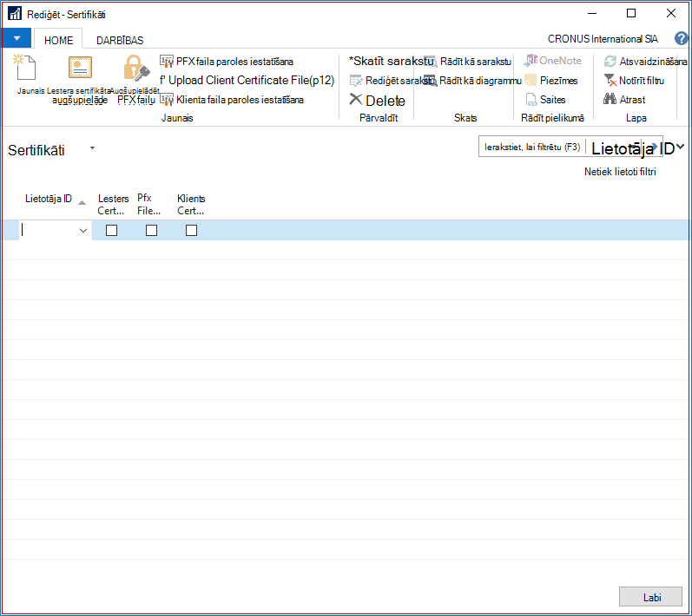This screenshot has width=692, height=616.
Task: Click the Atsvaidzināšana refresh icon
Action: coord(610,62)
